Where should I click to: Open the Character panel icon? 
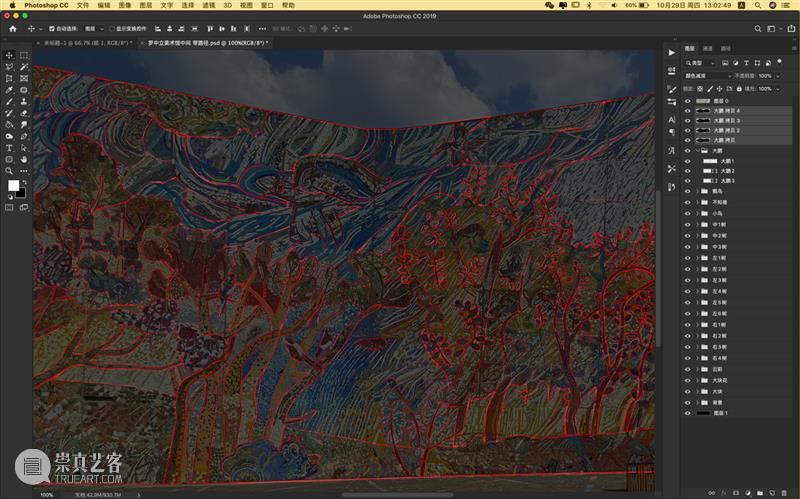point(671,119)
